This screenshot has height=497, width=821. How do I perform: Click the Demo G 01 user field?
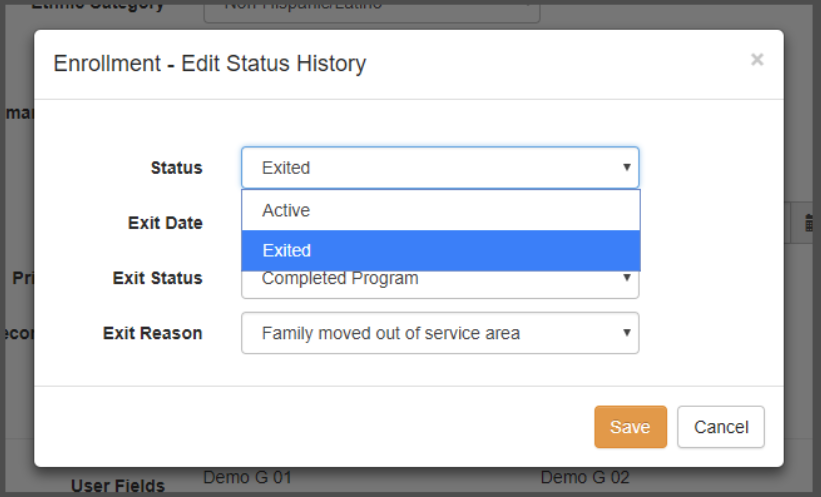[x=247, y=477]
